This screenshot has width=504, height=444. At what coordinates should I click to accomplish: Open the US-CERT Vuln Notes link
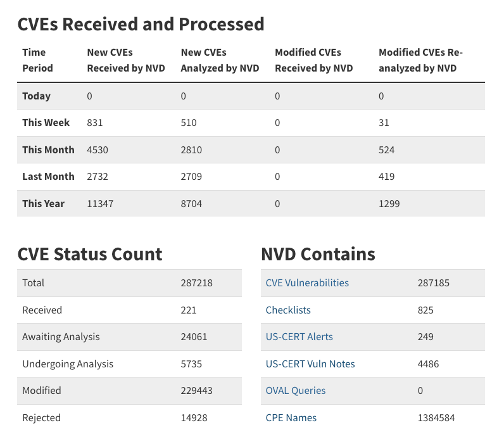pyautogui.click(x=310, y=364)
